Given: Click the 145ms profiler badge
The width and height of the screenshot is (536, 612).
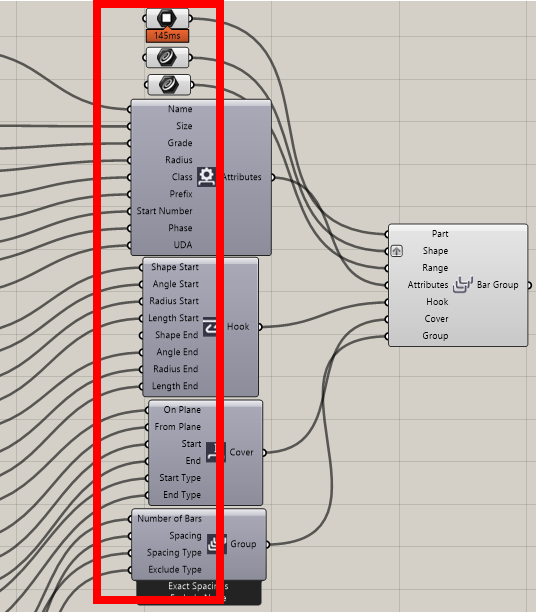Looking at the screenshot, I should coord(167,36).
